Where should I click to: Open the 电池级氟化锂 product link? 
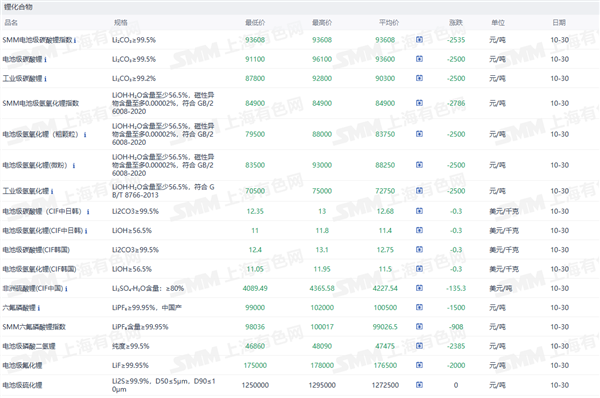point(22,365)
